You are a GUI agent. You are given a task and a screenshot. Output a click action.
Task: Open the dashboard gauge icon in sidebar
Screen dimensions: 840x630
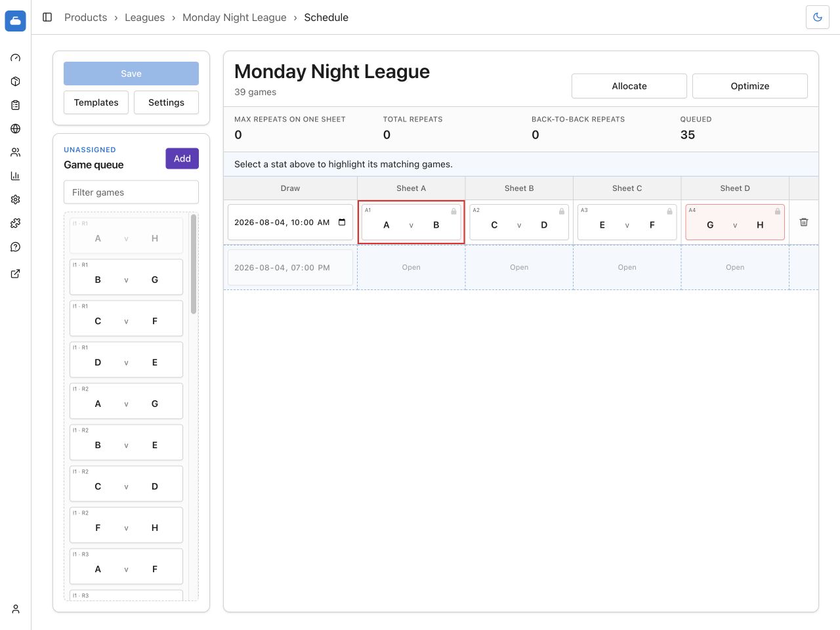[16, 58]
